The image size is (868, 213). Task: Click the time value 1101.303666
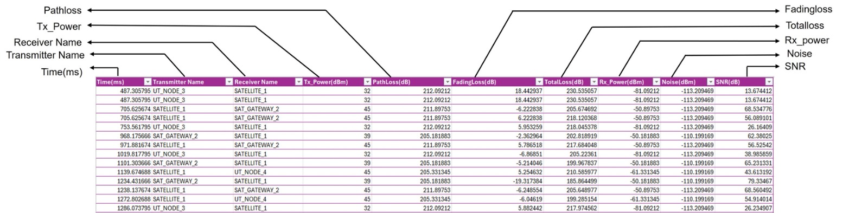tap(134, 163)
